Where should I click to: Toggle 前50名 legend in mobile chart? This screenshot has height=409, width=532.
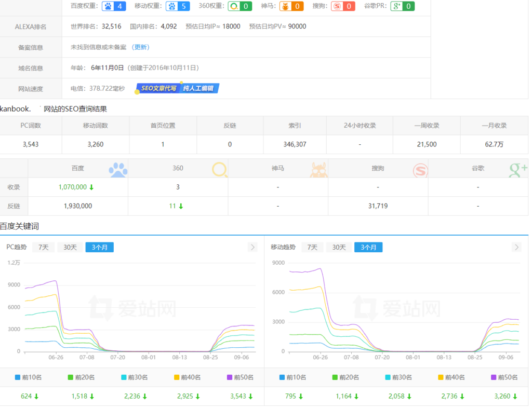pyautogui.click(x=504, y=377)
